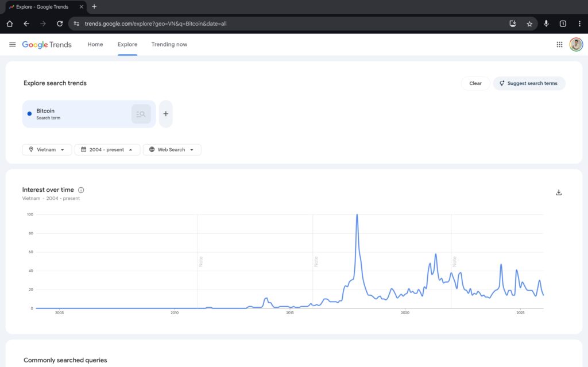Open the 2004 - present date range dropdown
588x367 pixels.
click(x=107, y=149)
